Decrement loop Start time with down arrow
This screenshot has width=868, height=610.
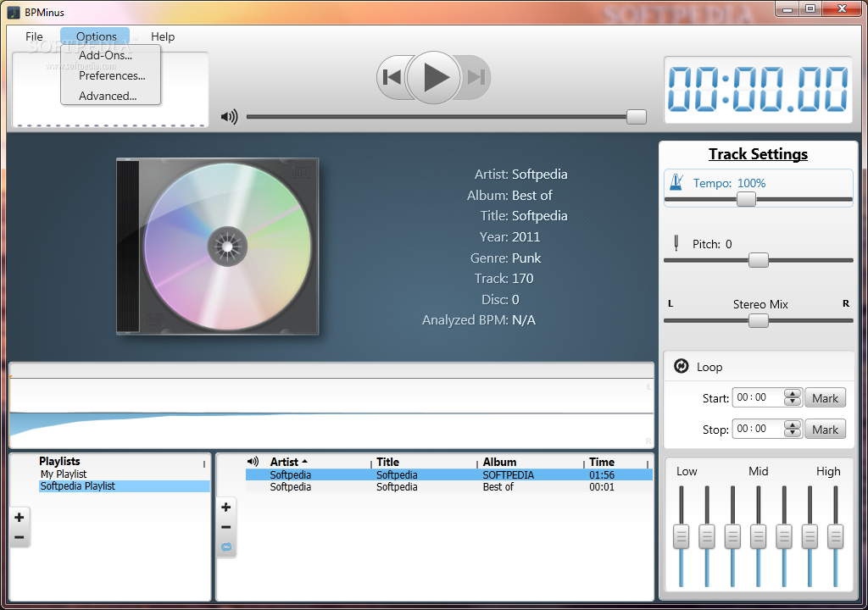pyautogui.click(x=793, y=402)
